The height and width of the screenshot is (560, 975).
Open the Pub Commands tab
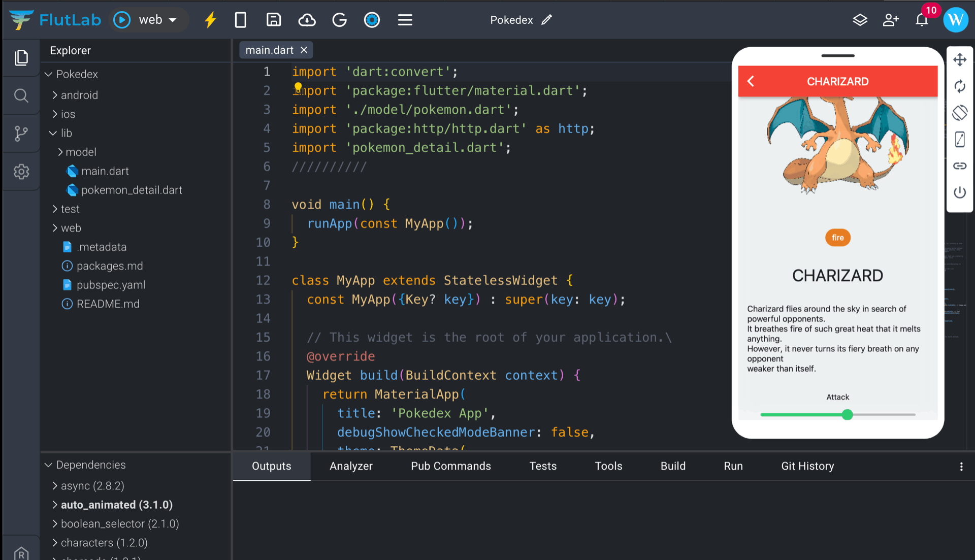click(450, 466)
